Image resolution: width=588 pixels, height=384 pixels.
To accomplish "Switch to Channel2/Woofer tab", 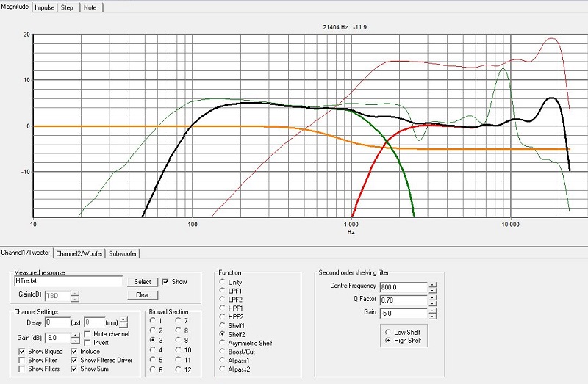I will [79, 253].
